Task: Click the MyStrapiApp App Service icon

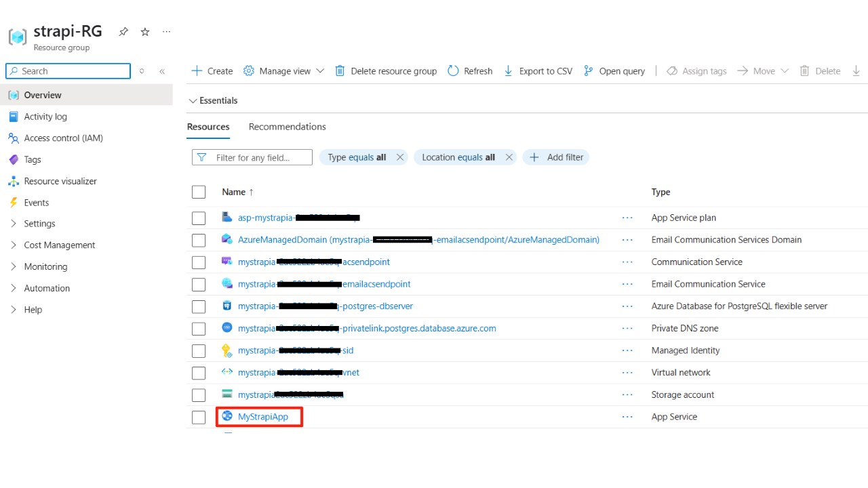Action: [x=227, y=416]
